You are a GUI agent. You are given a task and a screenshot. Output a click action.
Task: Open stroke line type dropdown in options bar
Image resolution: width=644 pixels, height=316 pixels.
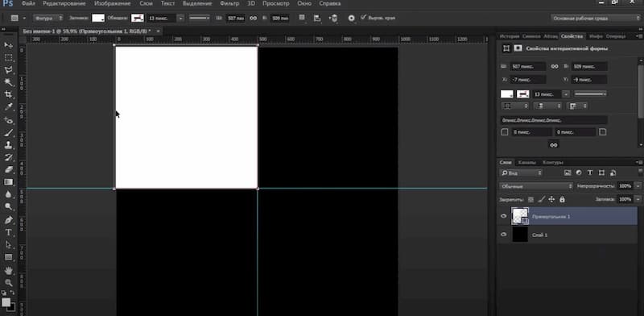pos(199,18)
